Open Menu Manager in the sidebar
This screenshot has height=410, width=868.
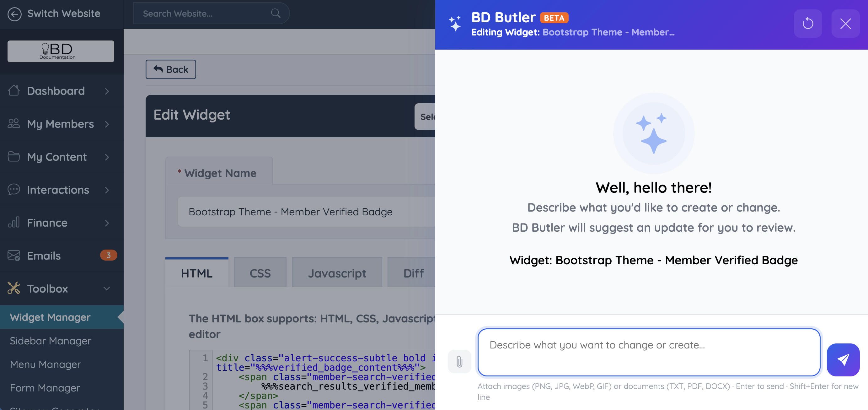click(46, 364)
